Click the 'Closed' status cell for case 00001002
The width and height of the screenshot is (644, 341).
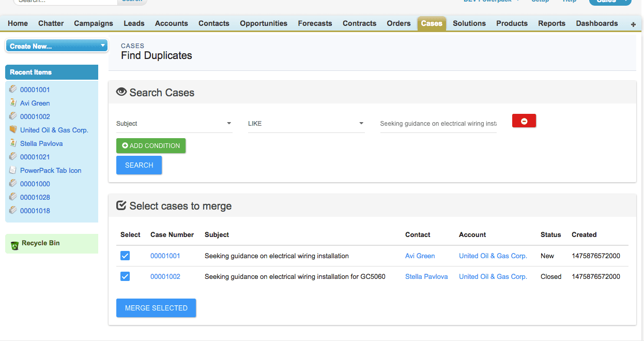coord(551,276)
